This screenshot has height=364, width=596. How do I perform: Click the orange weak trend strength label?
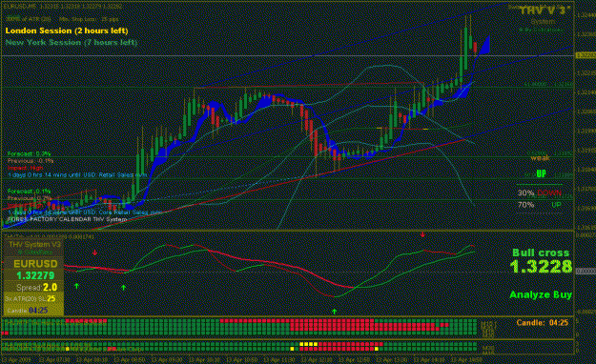(x=540, y=157)
